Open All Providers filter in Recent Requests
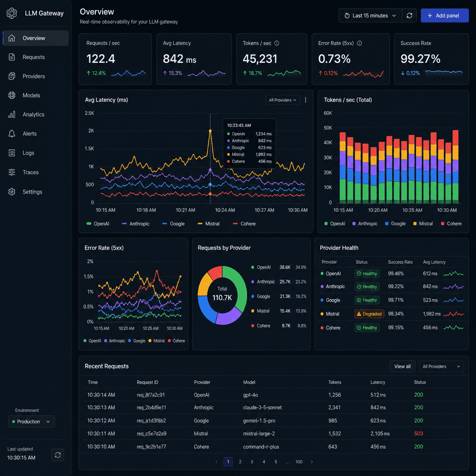Viewport: 476px width, 476px height. 442,366
